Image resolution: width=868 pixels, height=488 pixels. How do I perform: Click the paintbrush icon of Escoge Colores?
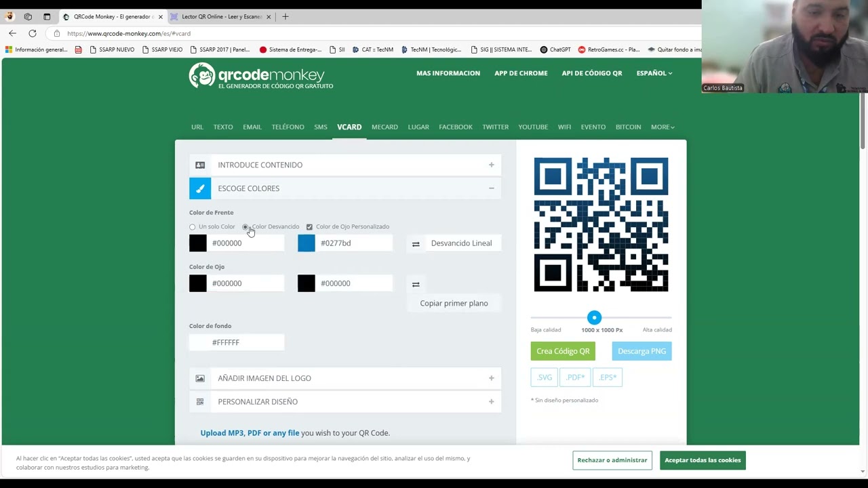[x=200, y=188]
